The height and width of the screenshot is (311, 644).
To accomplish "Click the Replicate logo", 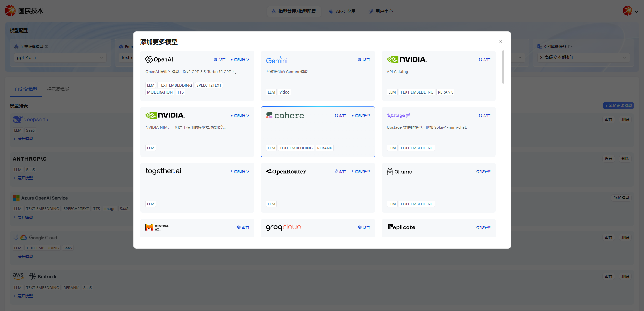I will pyautogui.click(x=401, y=227).
